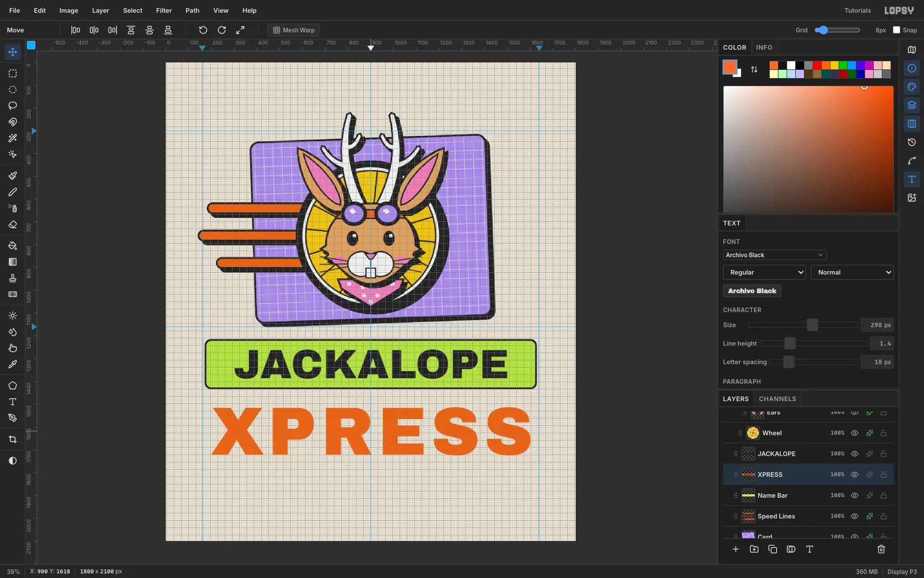Viewport: 924px width, 578px height.
Task: Choose the lasso selection tool
Action: coord(13,106)
